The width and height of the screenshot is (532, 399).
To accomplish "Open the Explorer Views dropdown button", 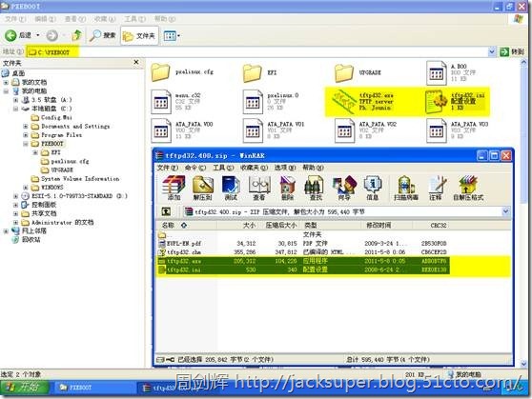I will [172, 35].
